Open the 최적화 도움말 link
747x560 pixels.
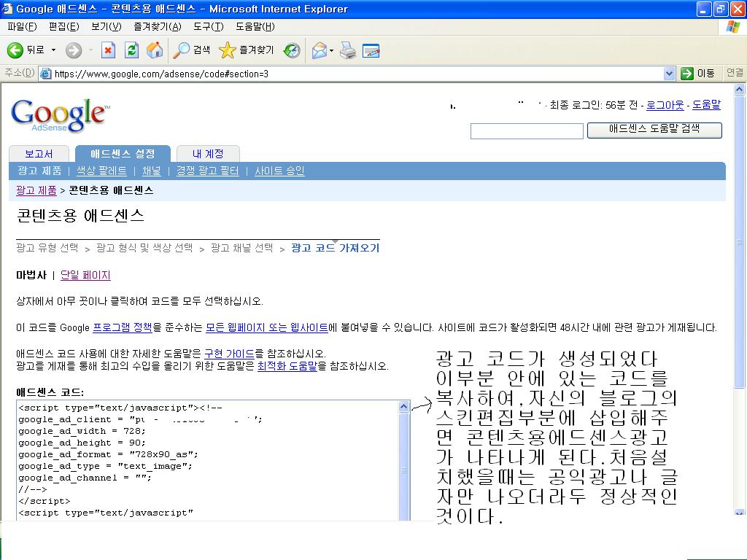click(287, 366)
